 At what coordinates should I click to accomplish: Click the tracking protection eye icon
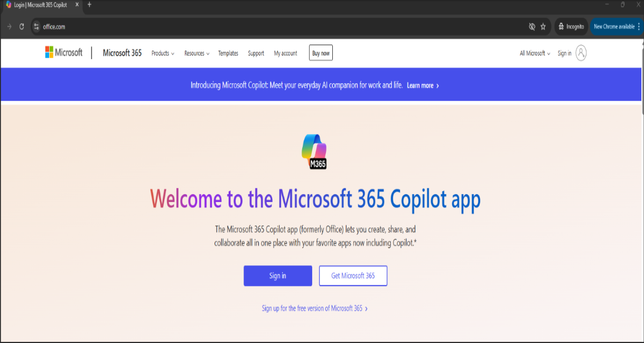(x=532, y=26)
